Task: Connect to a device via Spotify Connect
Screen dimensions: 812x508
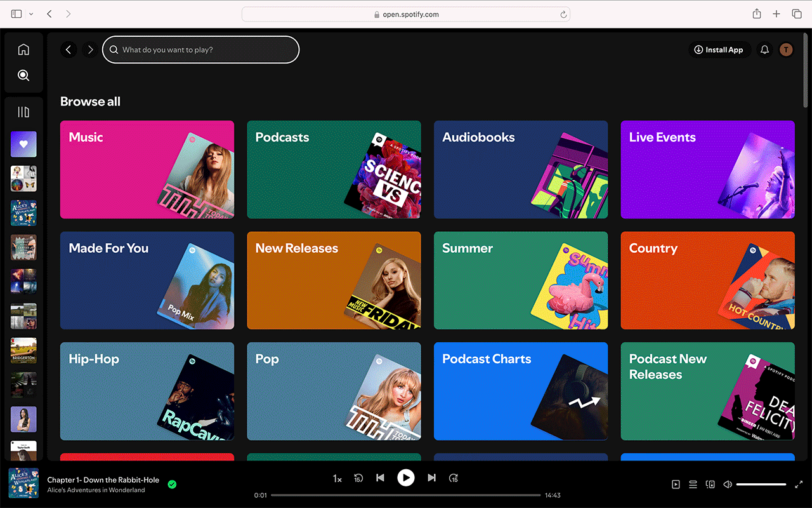Action: [x=710, y=484]
